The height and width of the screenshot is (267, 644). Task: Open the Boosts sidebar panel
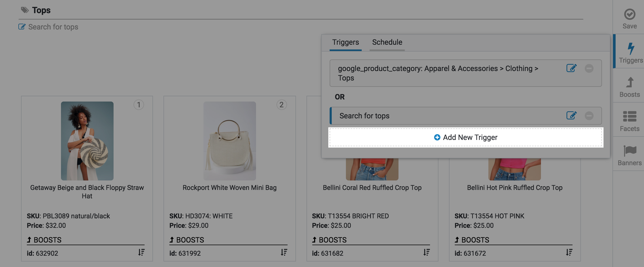tap(630, 83)
